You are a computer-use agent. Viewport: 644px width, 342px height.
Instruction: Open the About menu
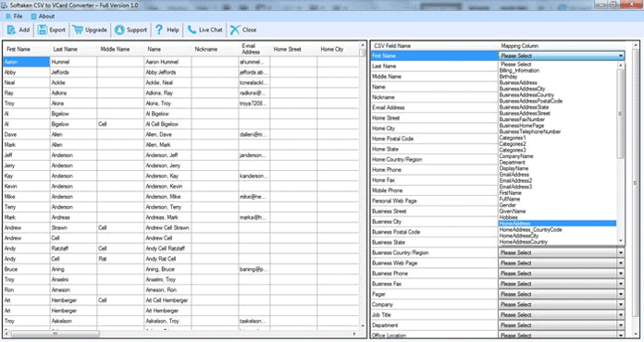43,17
